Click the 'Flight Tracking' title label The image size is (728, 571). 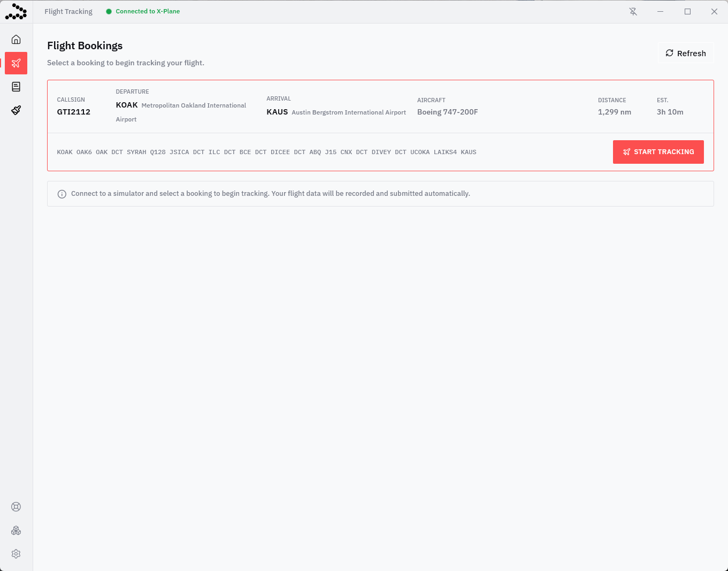click(68, 12)
